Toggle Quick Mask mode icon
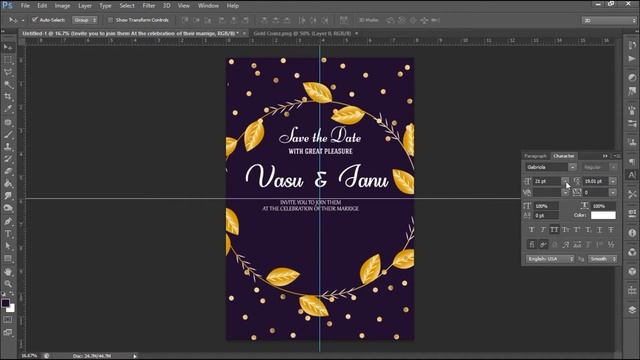 (8, 320)
